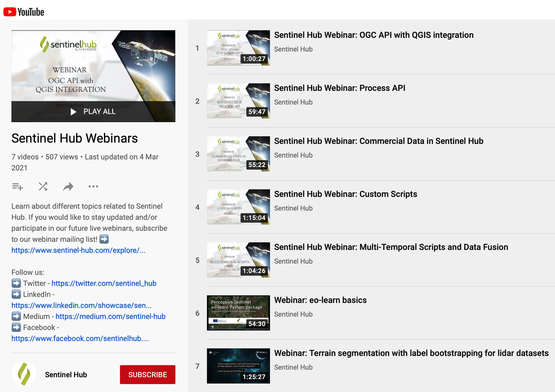Open the Facebook sentinelhub link

80,338
